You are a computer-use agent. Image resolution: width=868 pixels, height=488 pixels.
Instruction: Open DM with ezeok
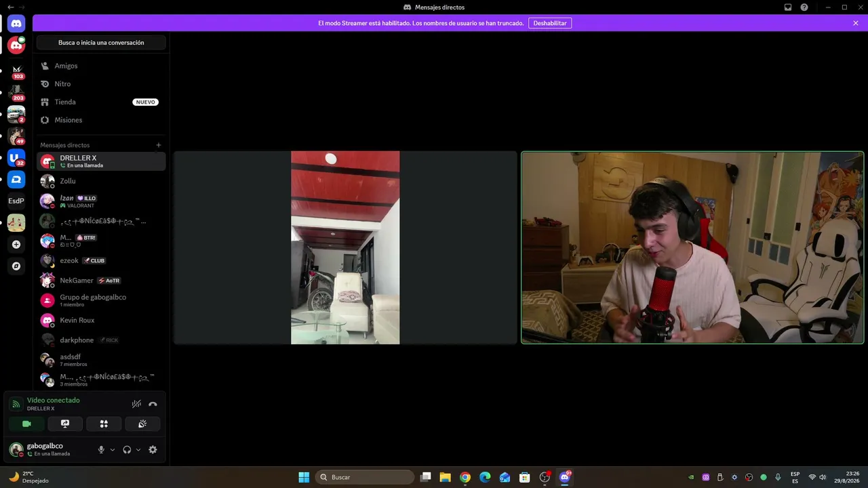tap(101, 260)
